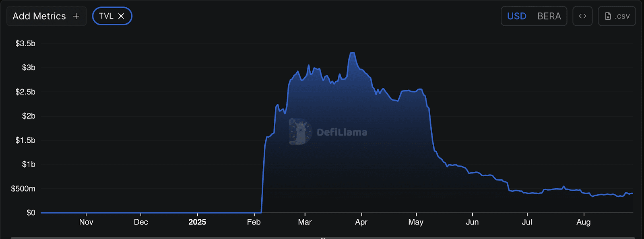
Task: Switch currency denomination to USD
Action: [517, 16]
